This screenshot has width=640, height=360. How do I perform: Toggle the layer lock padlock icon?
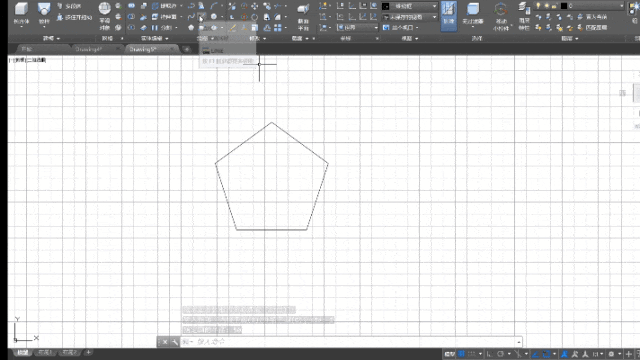point(554,6)
